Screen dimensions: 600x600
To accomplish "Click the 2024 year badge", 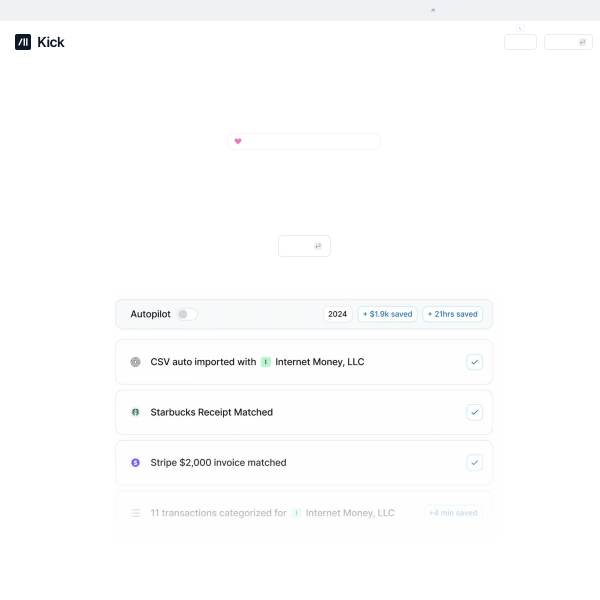I will 338,314.
